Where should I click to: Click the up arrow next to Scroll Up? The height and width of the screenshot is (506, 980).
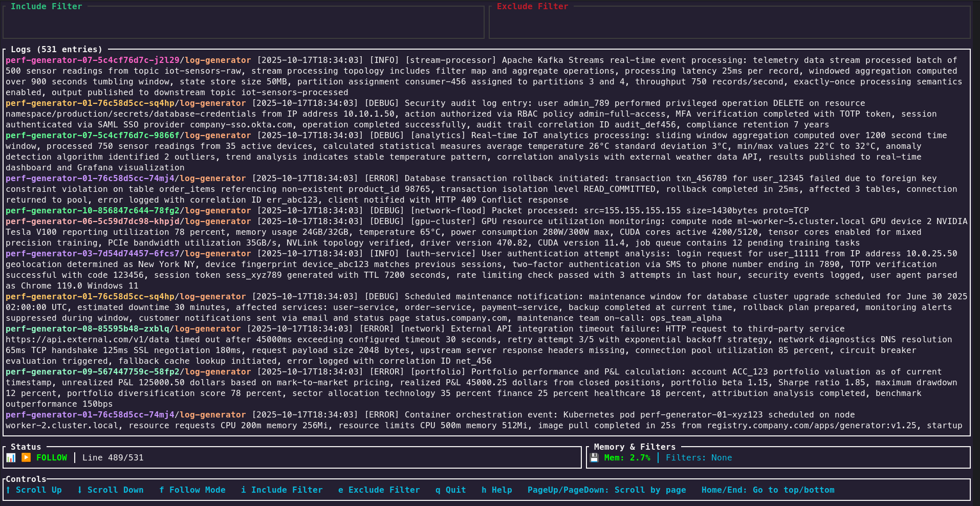[8, 490]
